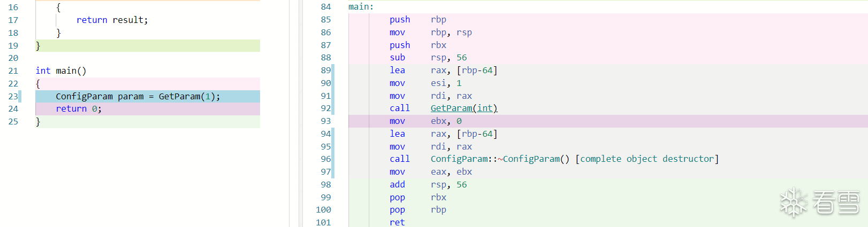Click the 'int main()' declaration line
Image resolution: width=868 pixels, height=227 pixels.
[60, 71]
